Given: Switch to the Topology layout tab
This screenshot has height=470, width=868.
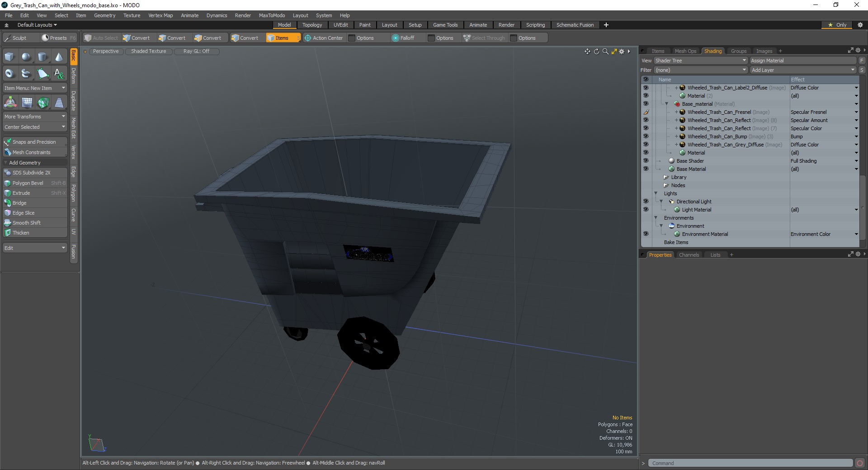Looking at the screenshot, I should [312, 25].
